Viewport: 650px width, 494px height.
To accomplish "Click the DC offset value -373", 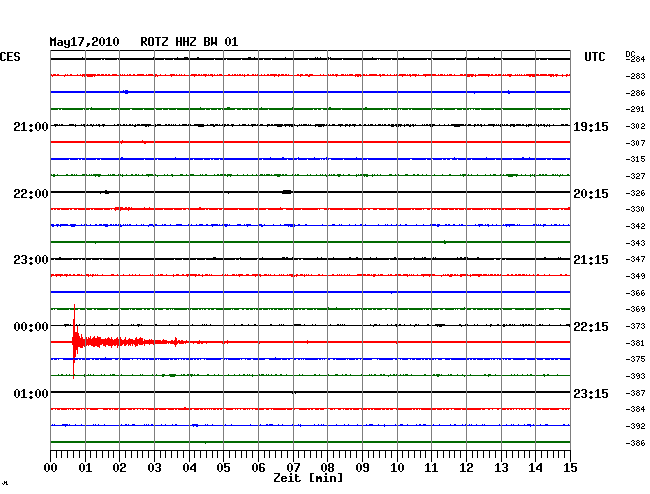I will 635,326.
